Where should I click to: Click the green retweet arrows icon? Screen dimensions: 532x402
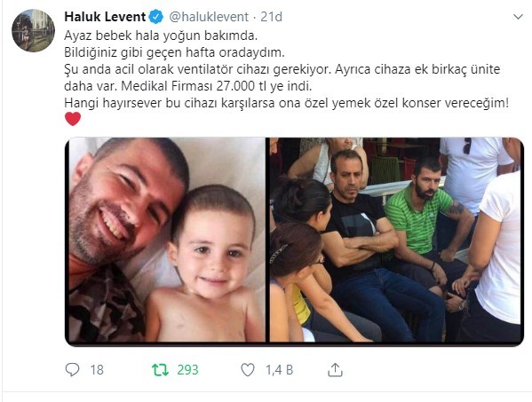(x=160, y=370)
